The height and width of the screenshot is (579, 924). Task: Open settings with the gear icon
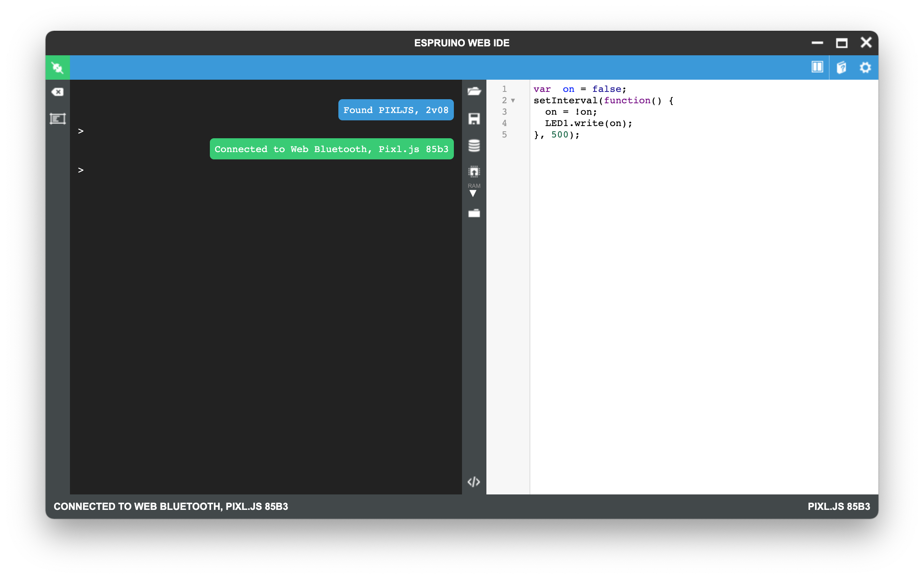[865, 67]
